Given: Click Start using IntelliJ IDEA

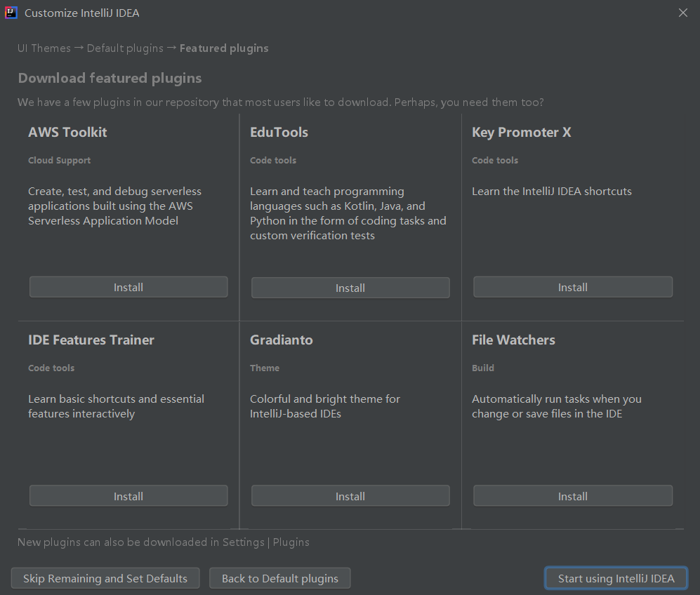Looking at the screenshot, I should [x=616, y=578].
